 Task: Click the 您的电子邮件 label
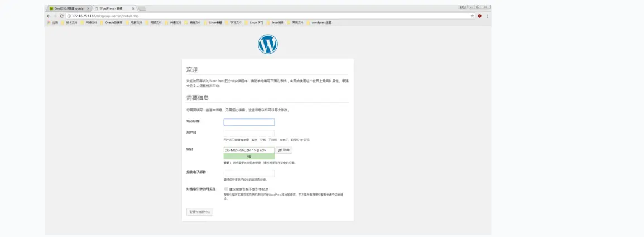tap(196, 172)
